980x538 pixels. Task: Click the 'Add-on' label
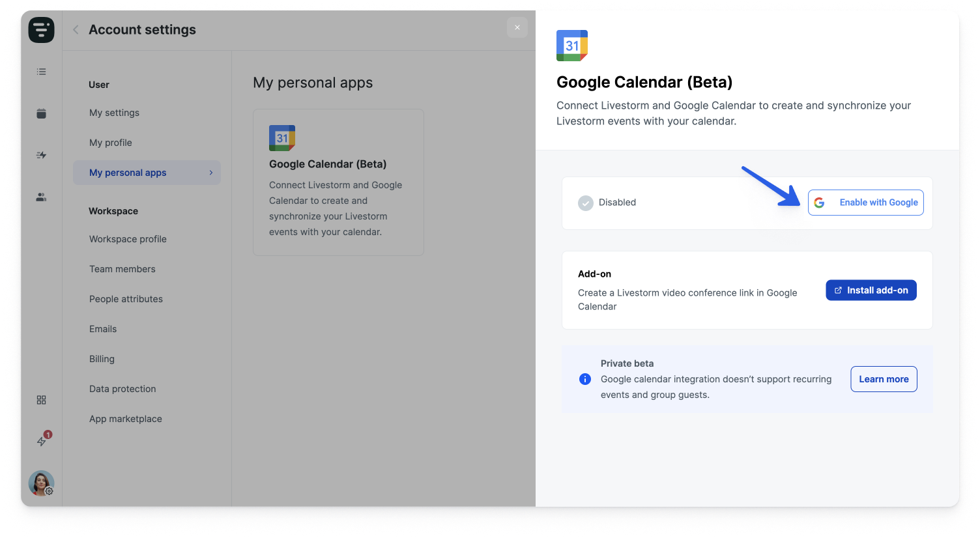[594, 274]
